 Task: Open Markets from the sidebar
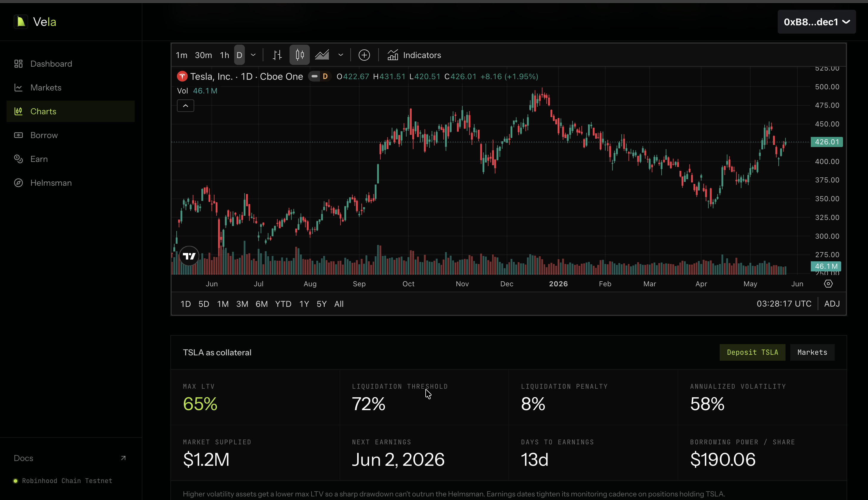point(70,87)
